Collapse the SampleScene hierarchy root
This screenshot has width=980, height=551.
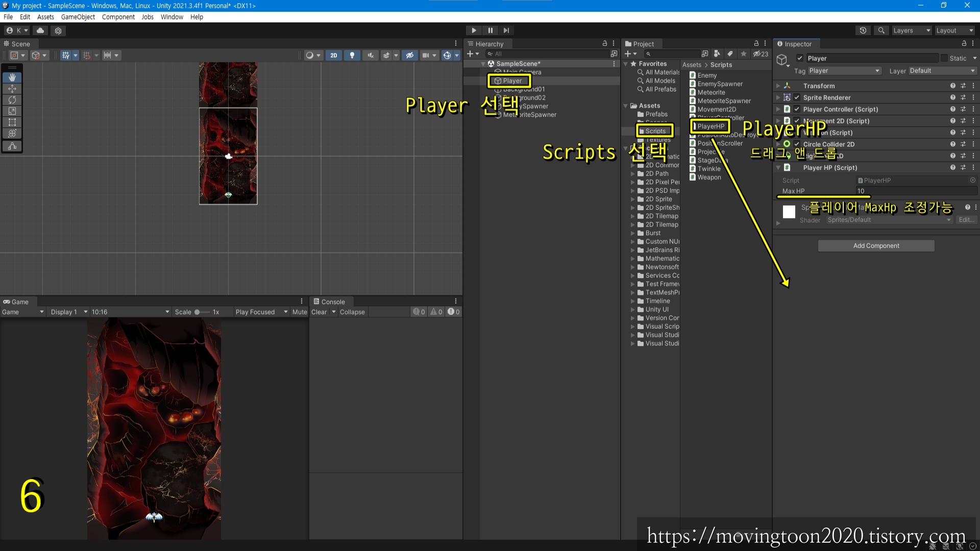483,64
